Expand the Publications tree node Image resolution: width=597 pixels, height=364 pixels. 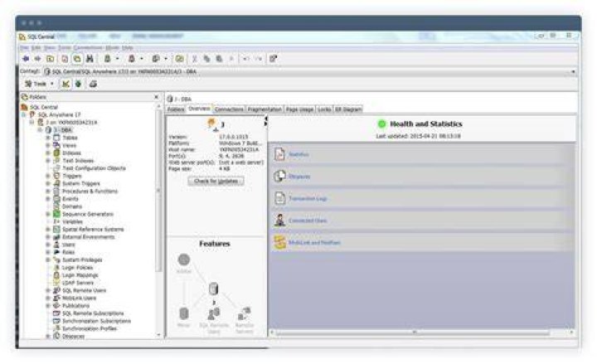[x=48, y=306]
